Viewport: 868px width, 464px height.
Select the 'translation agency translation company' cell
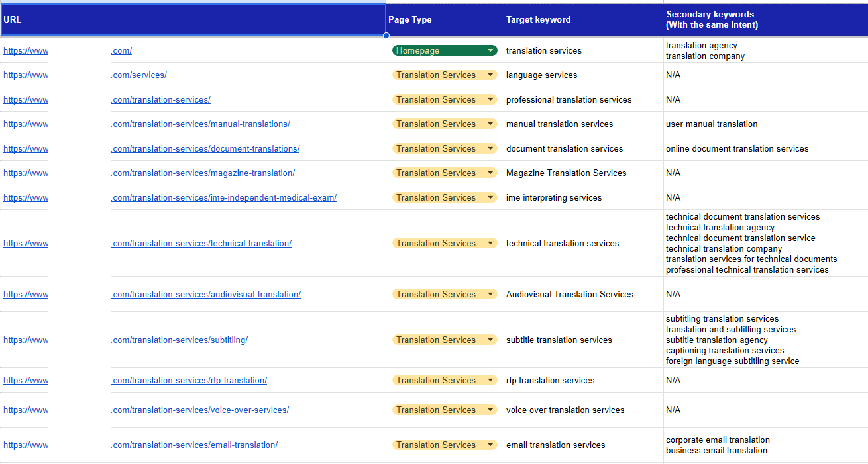766,50
